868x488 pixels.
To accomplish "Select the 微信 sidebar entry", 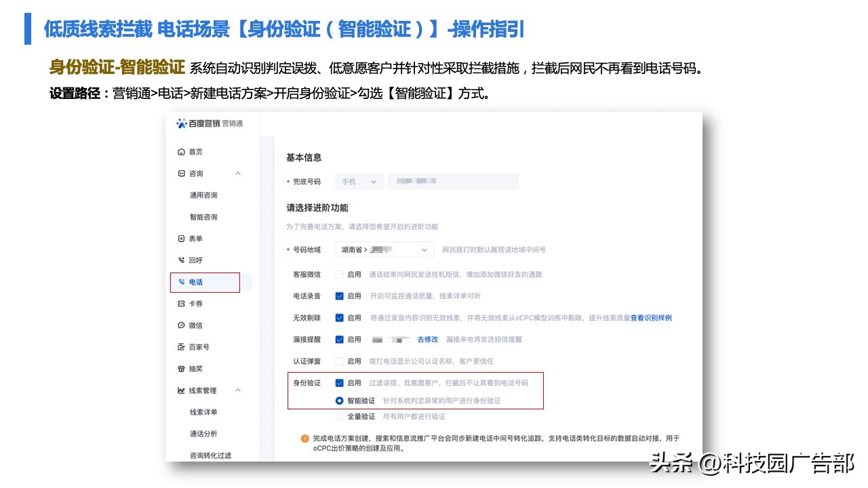I will coord(196,325).
